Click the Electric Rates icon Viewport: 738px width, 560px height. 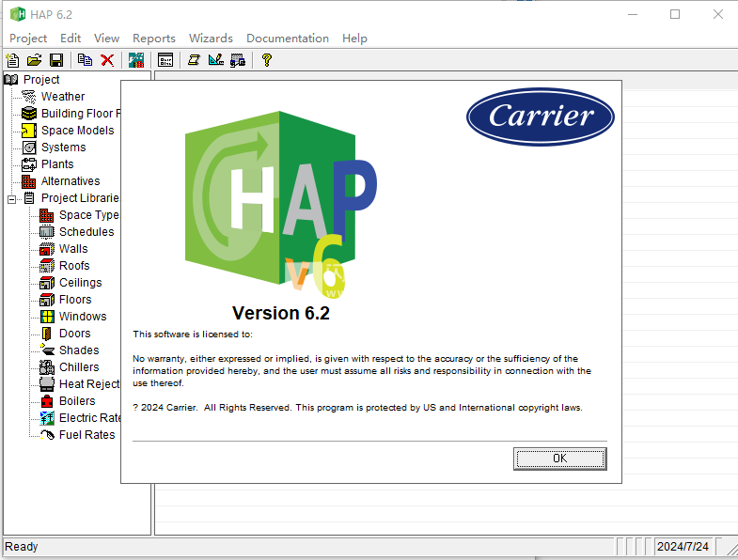tap(47, 418)
